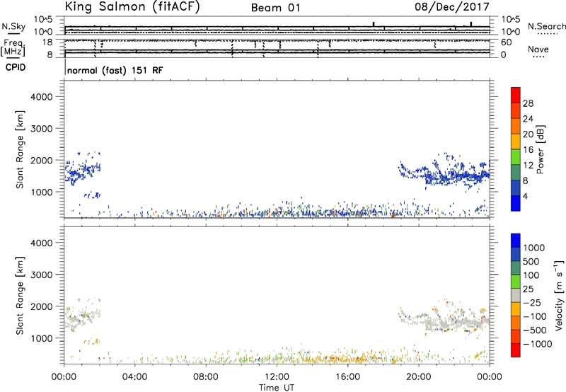Click the gray segment of Velocity color bar

coord(516,295)
